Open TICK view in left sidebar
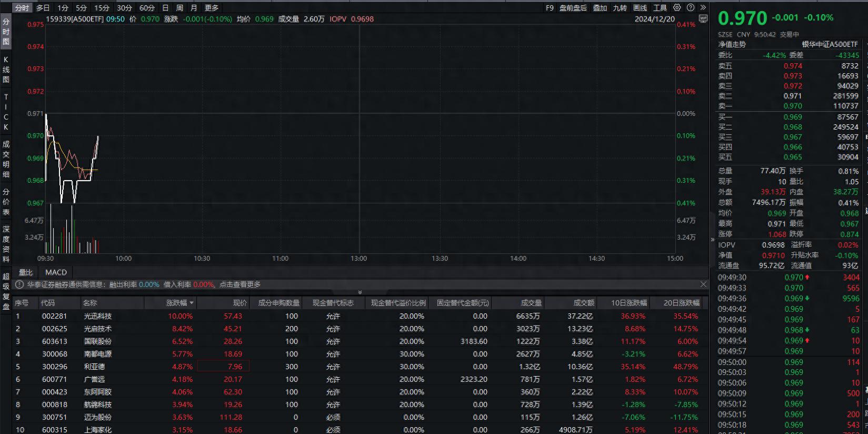This screenshot has width=868, height=434. click(6, 112)
